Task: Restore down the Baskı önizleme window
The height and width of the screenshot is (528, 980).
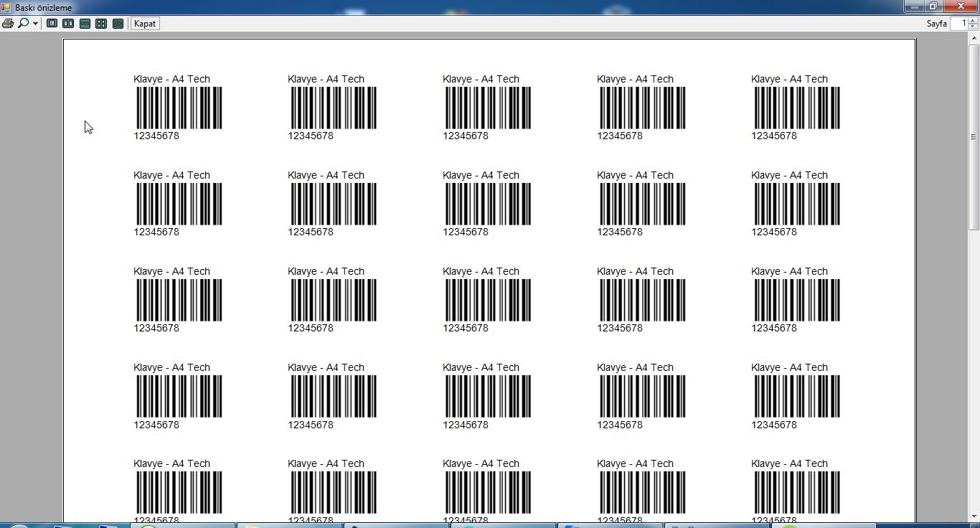Action: pos(933,6)
